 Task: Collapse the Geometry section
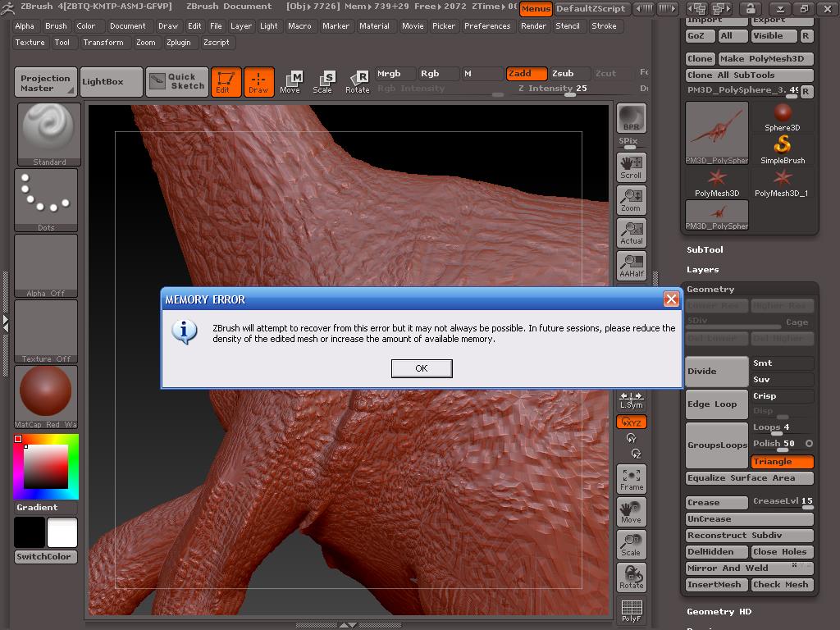pos(710,290)
